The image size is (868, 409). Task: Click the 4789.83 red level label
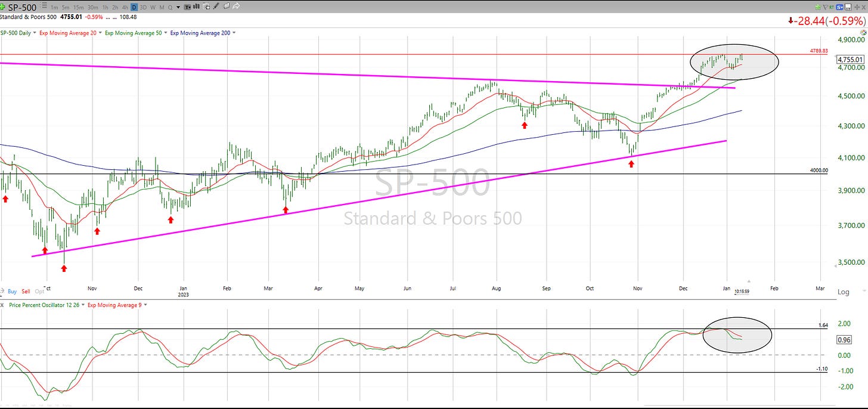point(818,51)
